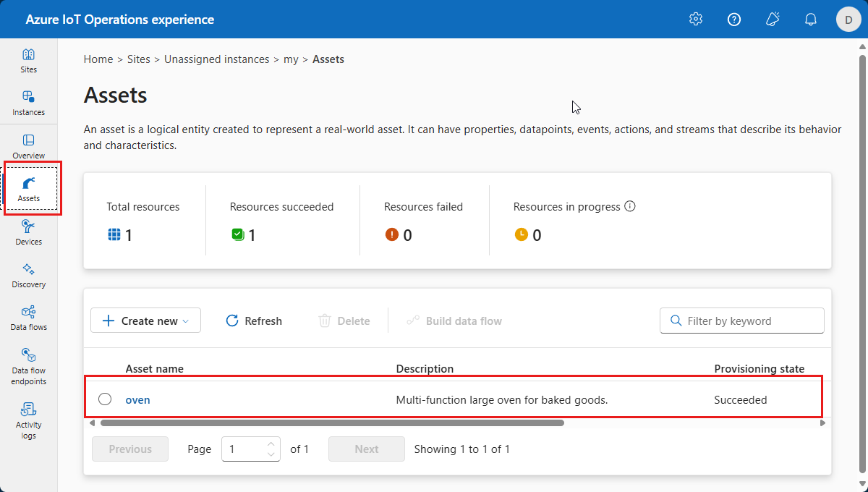Open the settings gear in the top bar

pyautogui.click(x=695, y=19)
